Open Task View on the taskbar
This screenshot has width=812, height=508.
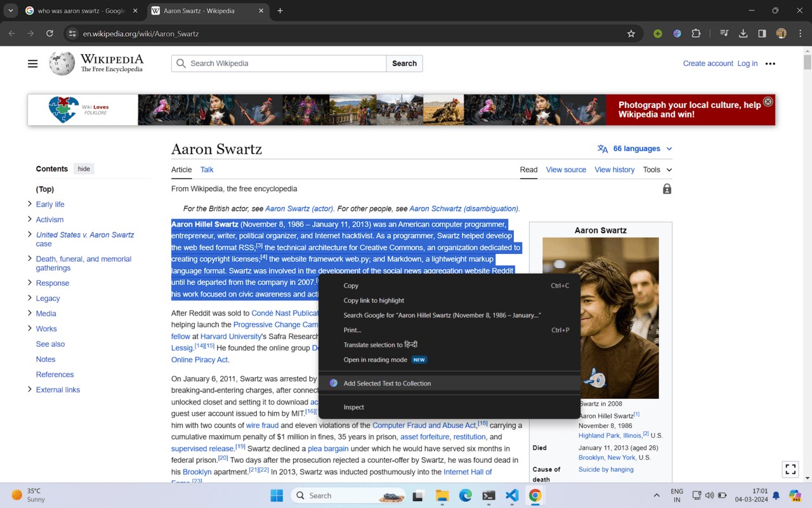click(x=418, y=495)
